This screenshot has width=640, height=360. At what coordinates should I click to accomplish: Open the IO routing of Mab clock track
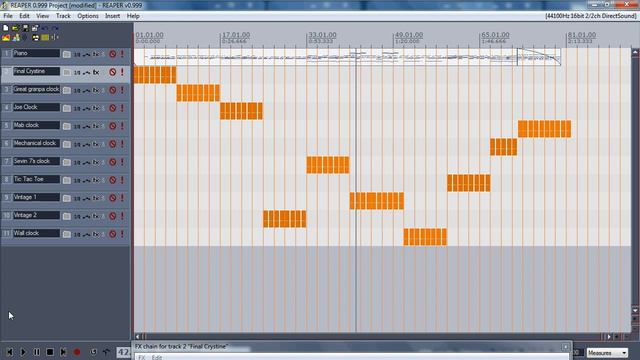click(x=77, y=126)
